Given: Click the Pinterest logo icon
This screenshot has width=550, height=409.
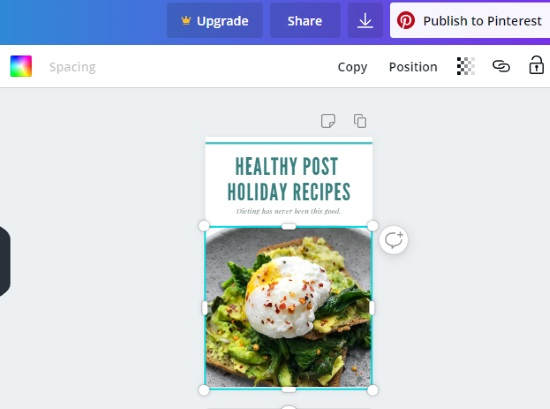Looking at the screenshot, I should coord(406,21).
